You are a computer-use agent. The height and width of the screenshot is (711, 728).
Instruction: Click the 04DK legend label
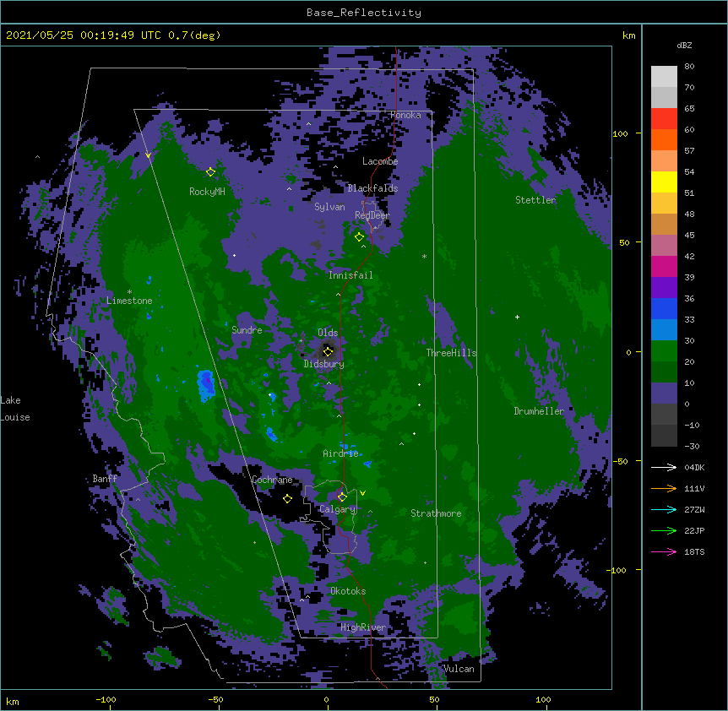[x=694, y=467]
